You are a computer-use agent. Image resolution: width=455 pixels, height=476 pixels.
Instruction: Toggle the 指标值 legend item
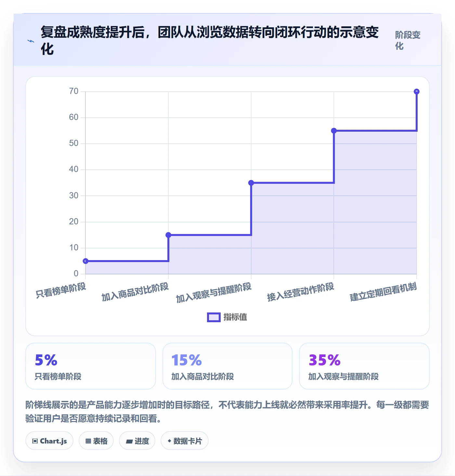coord(227,317)
